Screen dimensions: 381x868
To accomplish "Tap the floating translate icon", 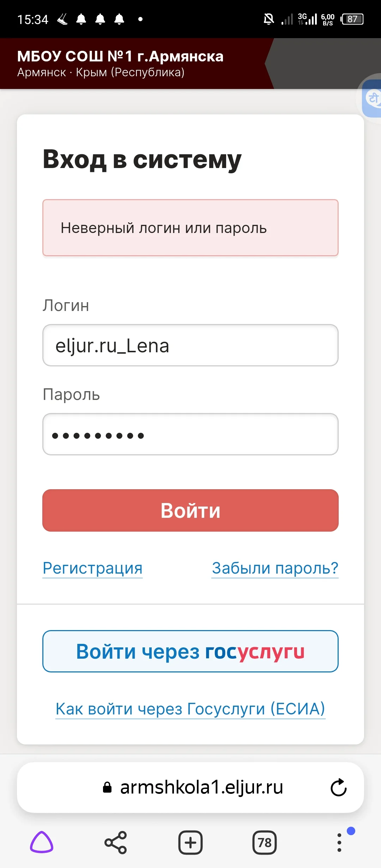I will coord(373,98).
